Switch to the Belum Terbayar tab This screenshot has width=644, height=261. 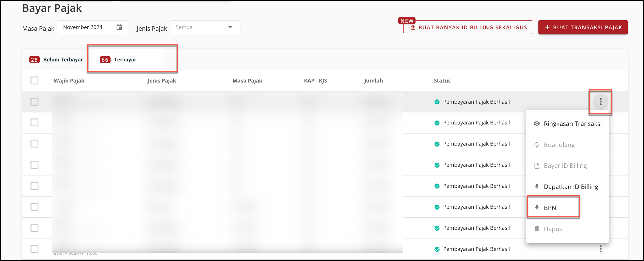(x=56, y=60)
